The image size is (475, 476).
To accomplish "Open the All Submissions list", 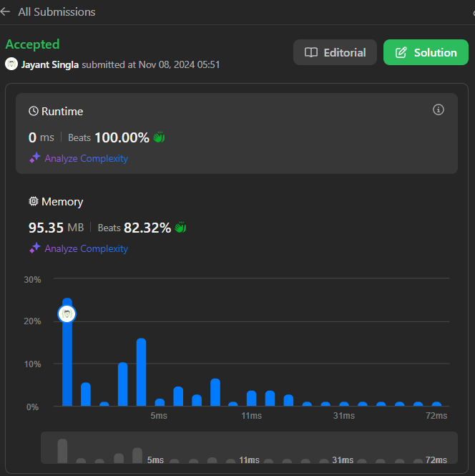I will click(x=57, y=12).
